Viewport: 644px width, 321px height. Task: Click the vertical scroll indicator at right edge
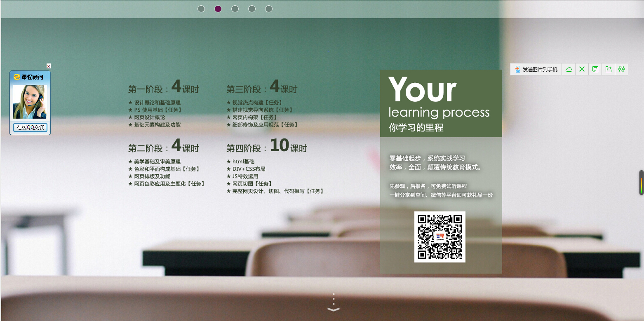tap(642, 183)
